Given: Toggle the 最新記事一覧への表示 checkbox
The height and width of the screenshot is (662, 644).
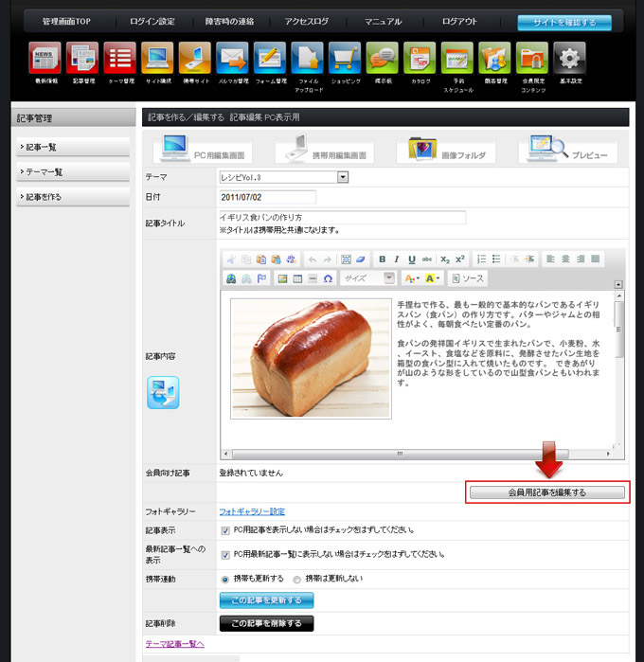Looking at the screenshot, I should [x=224, y=554].
